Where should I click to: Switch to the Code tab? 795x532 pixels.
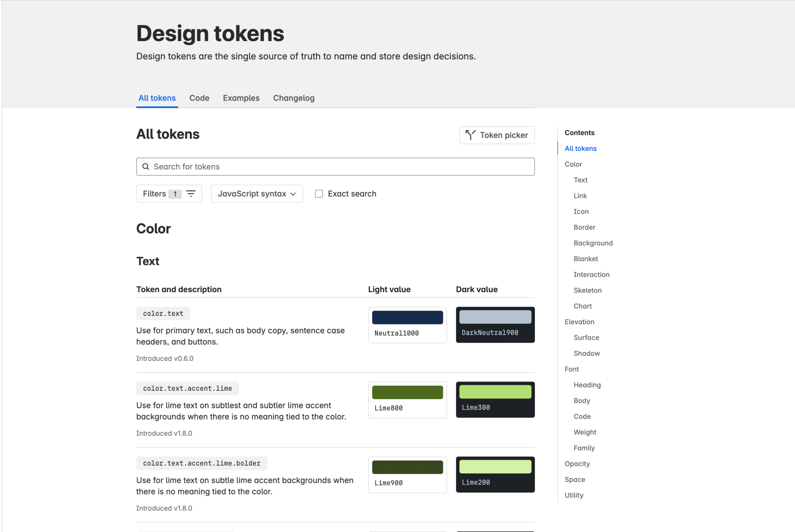point(199,98)
